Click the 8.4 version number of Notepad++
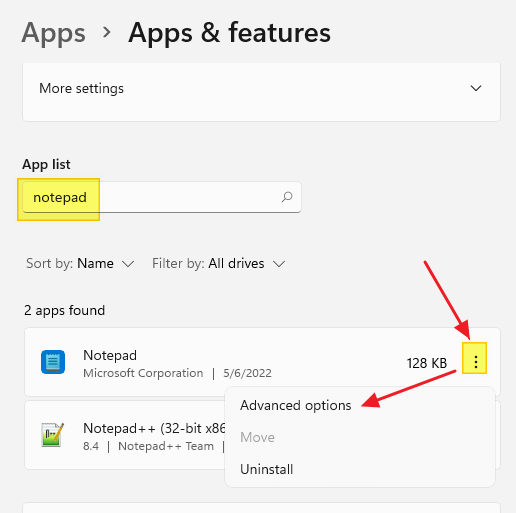 click(x=91, y=446)
